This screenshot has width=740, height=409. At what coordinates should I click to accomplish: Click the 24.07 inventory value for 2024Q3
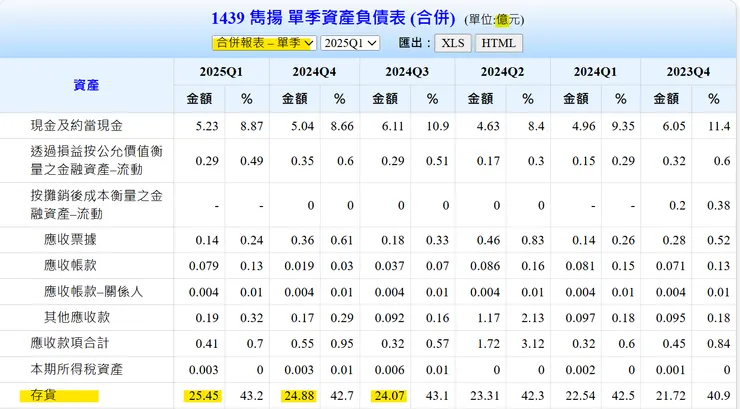389,395
